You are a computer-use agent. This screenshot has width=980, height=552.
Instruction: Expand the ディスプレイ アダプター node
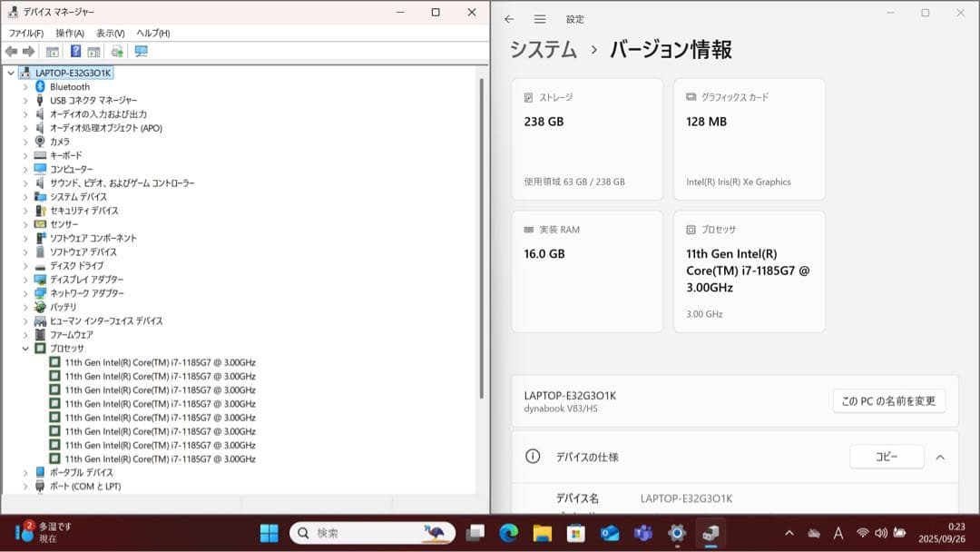pos(25,280)
